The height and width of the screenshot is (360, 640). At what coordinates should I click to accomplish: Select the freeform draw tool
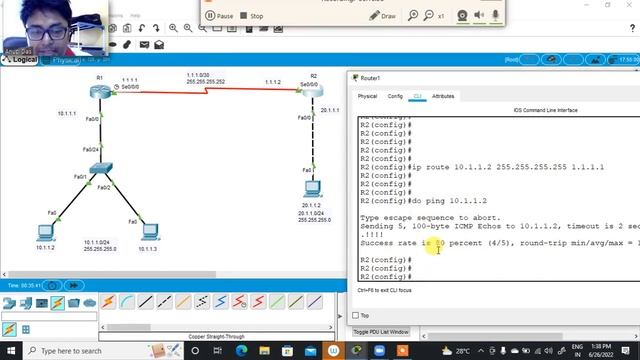click(x=127, y=44)
